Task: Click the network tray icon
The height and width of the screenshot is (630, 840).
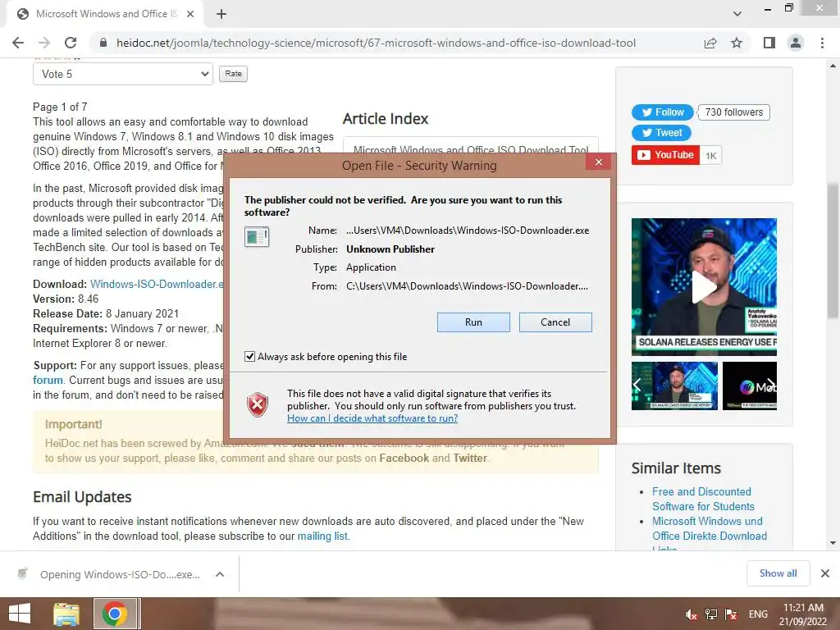Action: point(711,614)
